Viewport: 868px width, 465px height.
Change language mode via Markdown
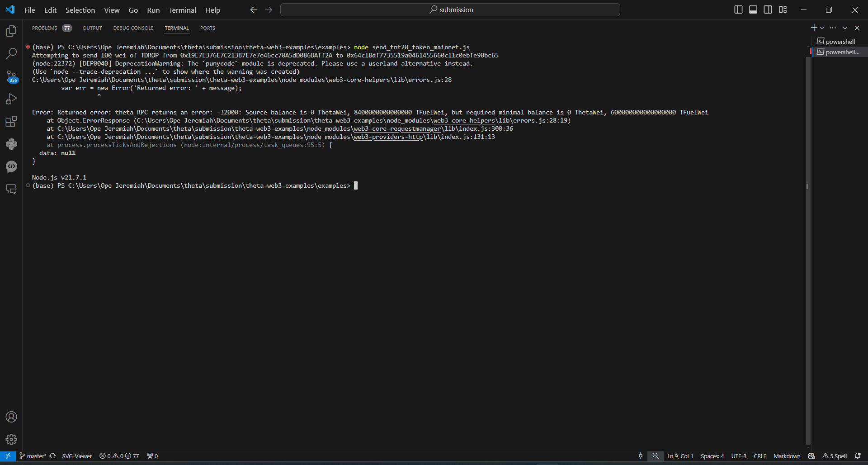pos(787,456)
